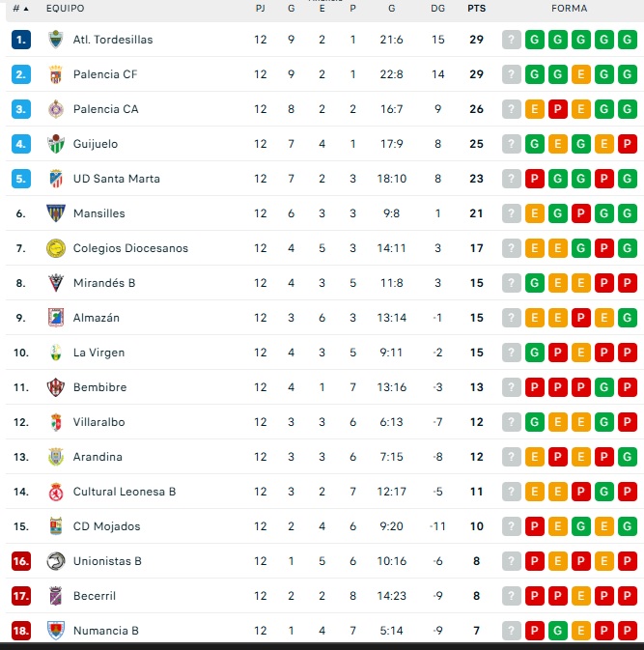Click the EQUIPO column header
The image size is (644, 650).
[x=65, y=8]
